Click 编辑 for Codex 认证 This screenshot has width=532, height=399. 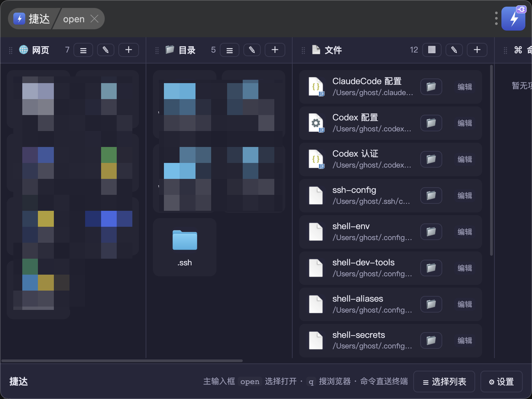pos(465,159)
